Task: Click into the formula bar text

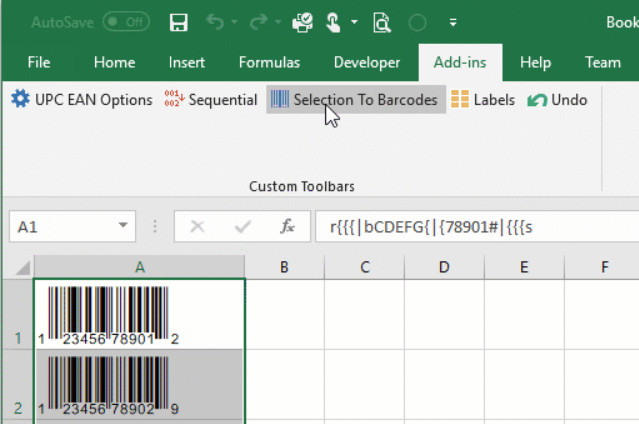Action: coord(477,227)
